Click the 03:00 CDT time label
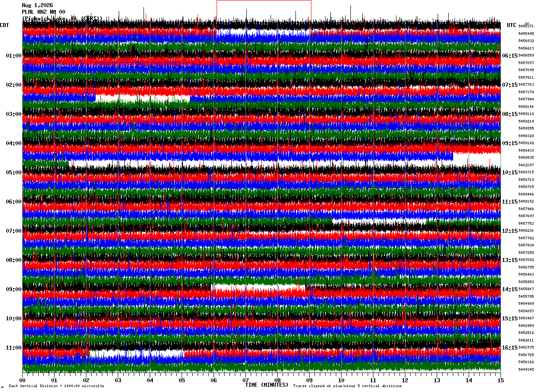 (x=14, y=114)
